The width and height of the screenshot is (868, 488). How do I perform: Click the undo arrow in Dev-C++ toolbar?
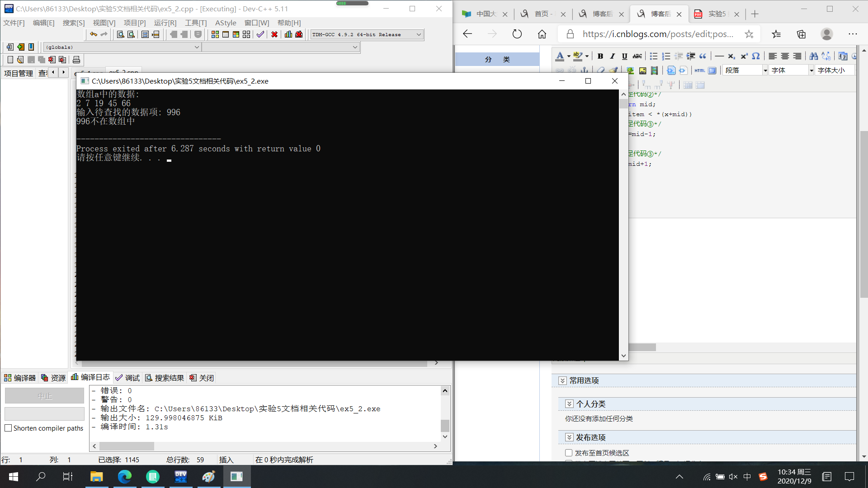coord(94,34)
